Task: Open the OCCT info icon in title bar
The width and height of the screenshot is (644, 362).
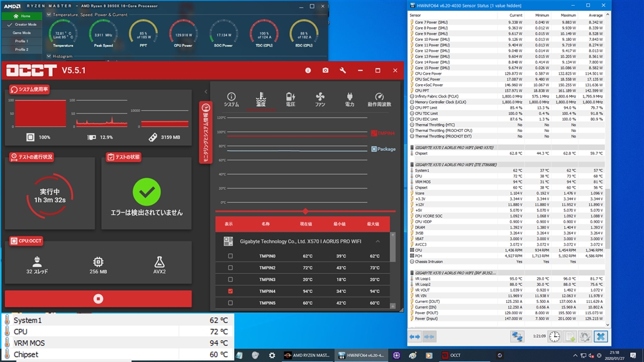Action: pos(308,70)
